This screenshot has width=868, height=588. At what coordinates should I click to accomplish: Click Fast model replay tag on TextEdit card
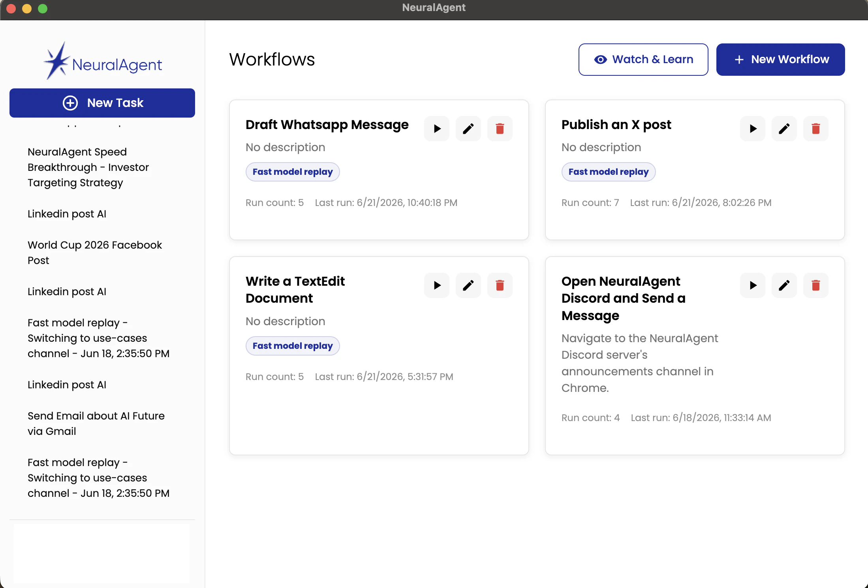(293, 346)
